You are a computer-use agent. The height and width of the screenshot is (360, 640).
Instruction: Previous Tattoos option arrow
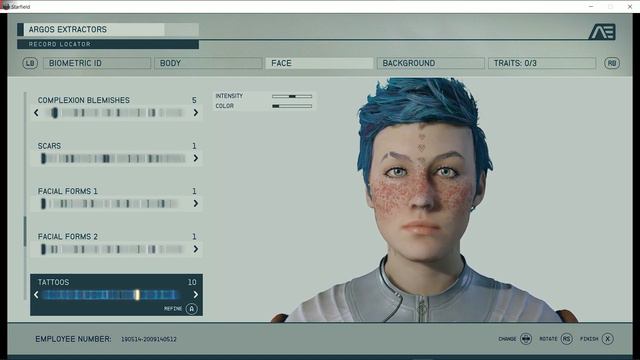[36, 295]
